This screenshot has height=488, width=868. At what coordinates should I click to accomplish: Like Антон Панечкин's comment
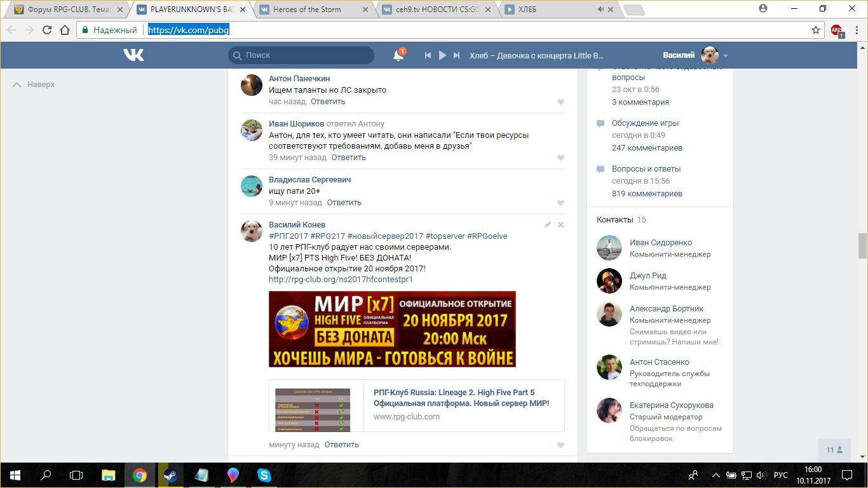pyautogui.click(x=560, y=102)
